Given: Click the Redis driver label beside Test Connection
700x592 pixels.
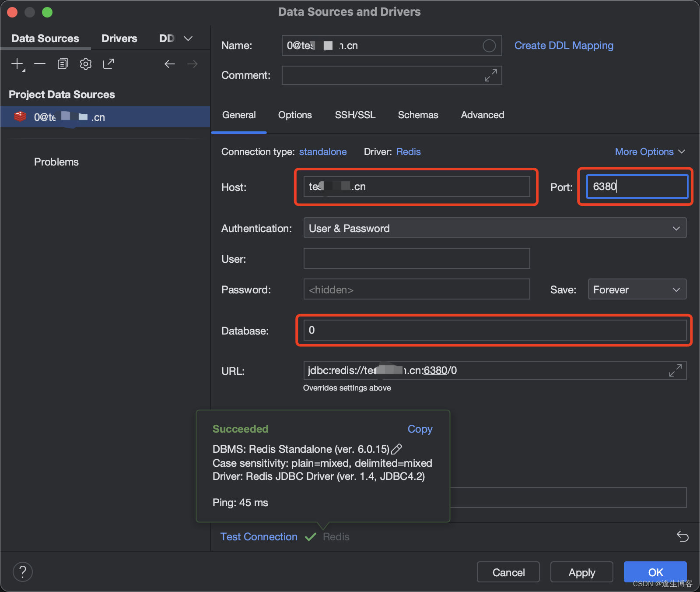Looking at the screenshot, I should [336, 537].
